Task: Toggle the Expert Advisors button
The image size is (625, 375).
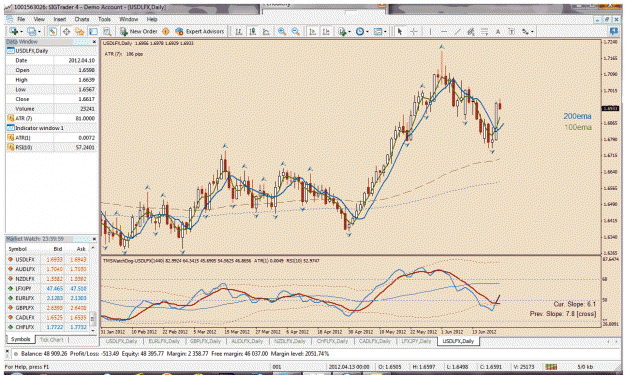Action: (200, 31)
